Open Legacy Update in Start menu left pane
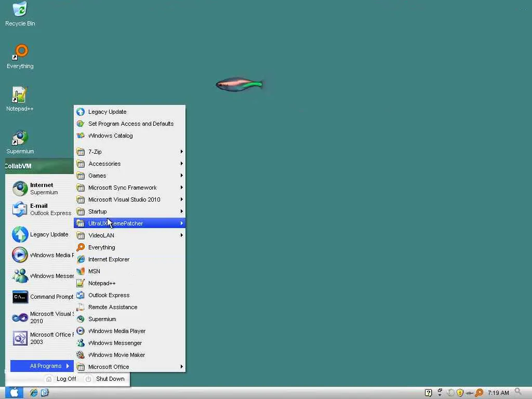Image resolution: width=532 pixels, height=399 pixels. click(42, 234)
